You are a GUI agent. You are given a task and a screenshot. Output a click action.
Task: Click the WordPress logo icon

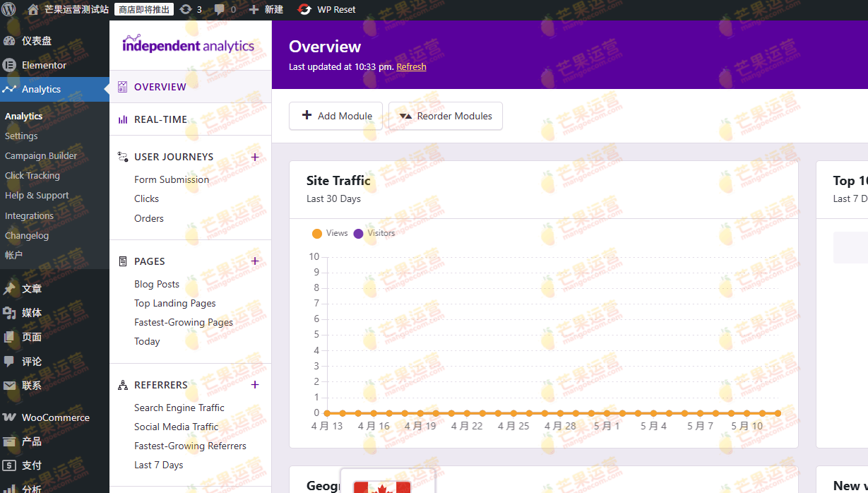tap(8, 9)
